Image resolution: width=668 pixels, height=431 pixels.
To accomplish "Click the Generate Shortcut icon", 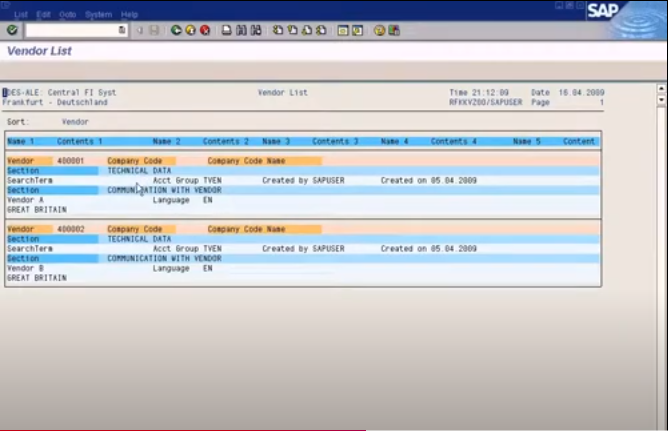I will (x=357, y=30).
